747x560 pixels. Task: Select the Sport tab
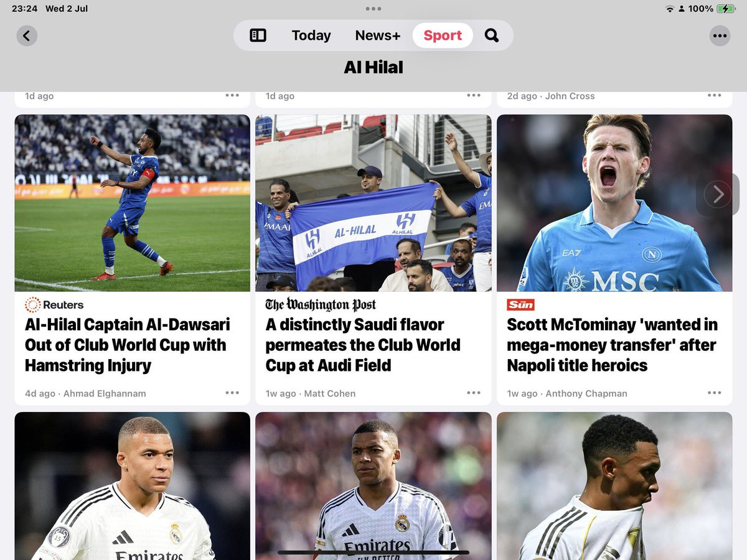443,35
